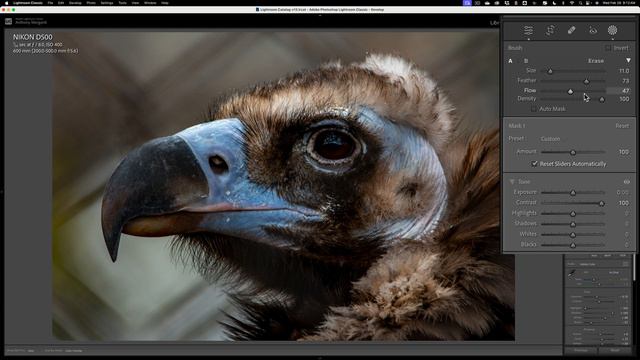Uncheck Reset Sliders Automatically

pos(534,164)
